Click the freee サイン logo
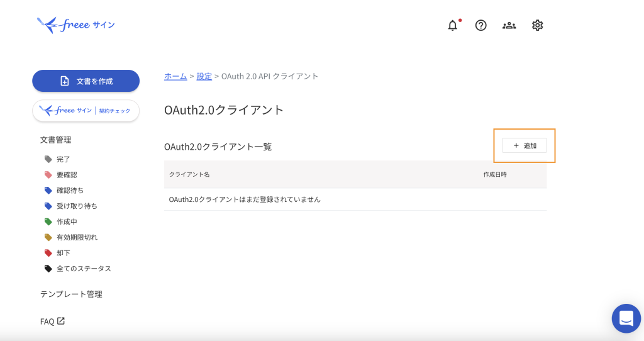 click(x=76, y=25)
